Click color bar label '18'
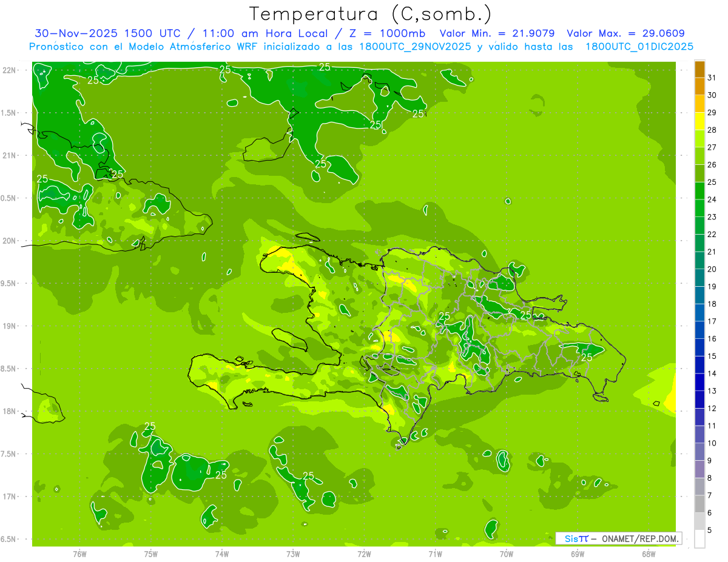This screenshot has width=728, height=562. [712, 304]
